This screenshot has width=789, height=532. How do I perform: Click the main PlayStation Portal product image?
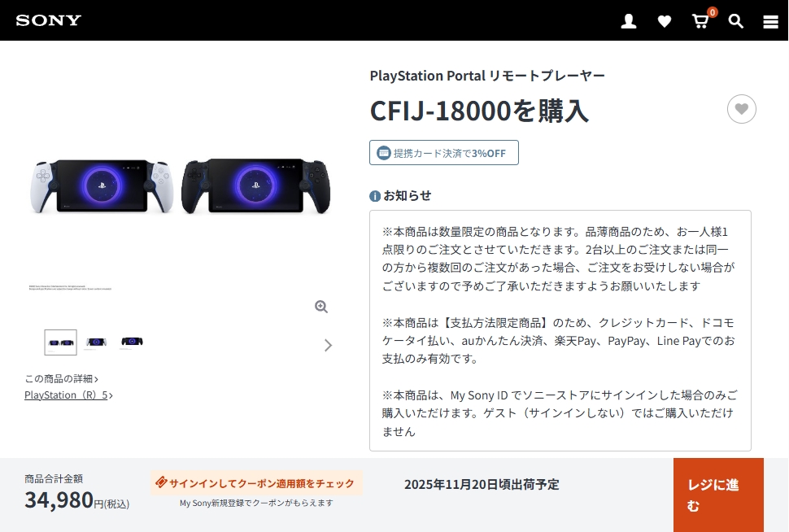[x=180, y=186]
